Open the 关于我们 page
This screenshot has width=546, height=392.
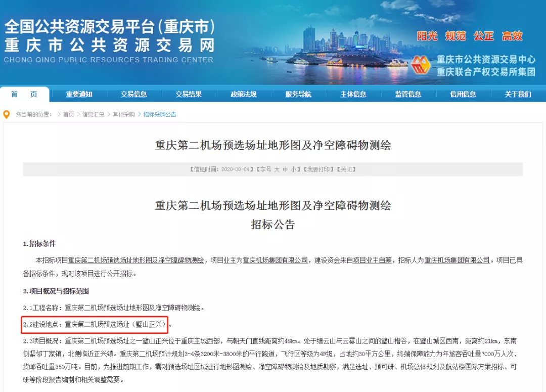point(518,94)
